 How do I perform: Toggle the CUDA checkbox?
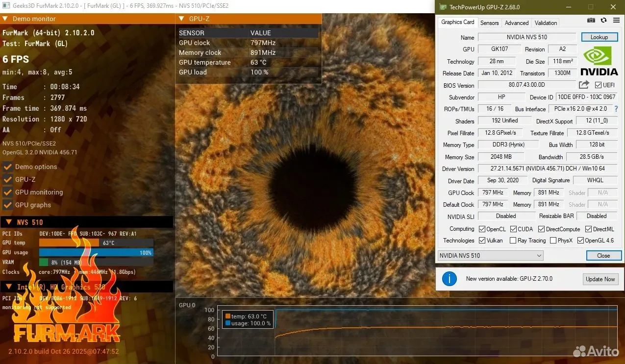tap(514, 229)
